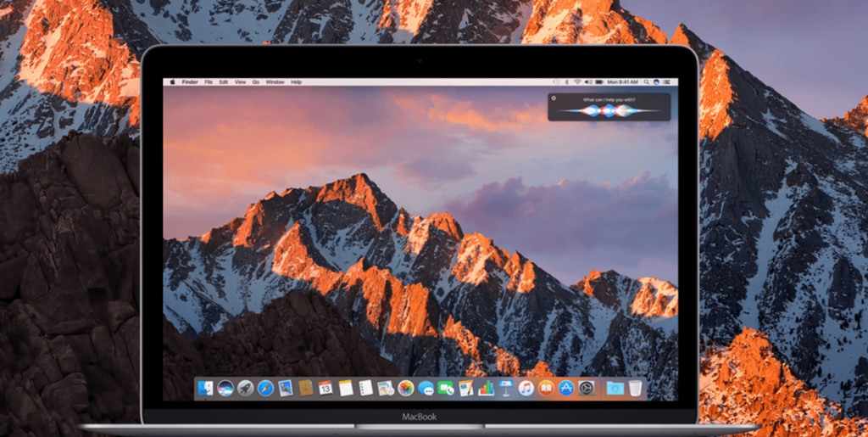Launch Safari compass icon in Dock
Screen dimensions: 868x437
point(265,389)
